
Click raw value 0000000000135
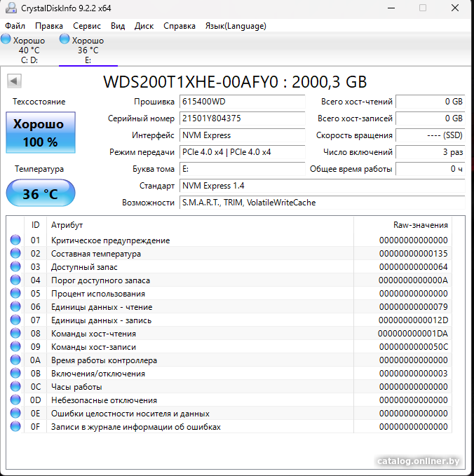413,254
